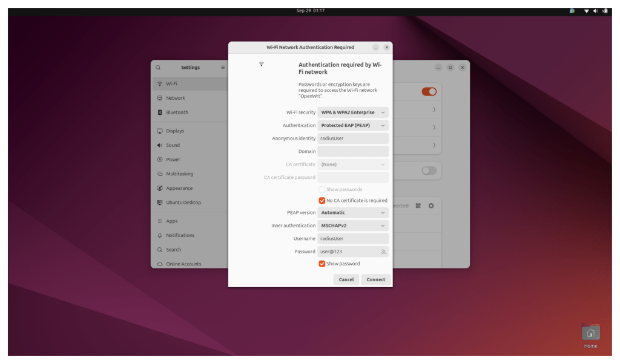The width and height of the screenshot is (620, 364).
Task: Open the Wi-Fi security dropdown
Action: click(x=352, y=112)
